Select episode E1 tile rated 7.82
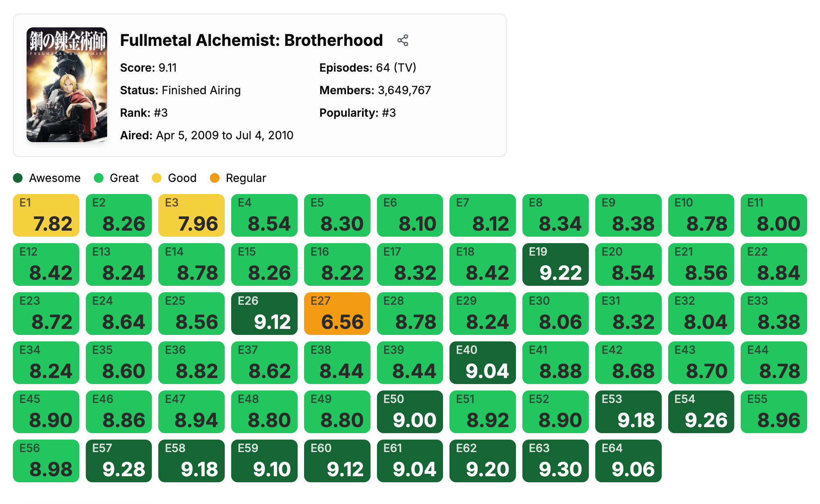This screenshot has width=820, height=504. [46, 215]
